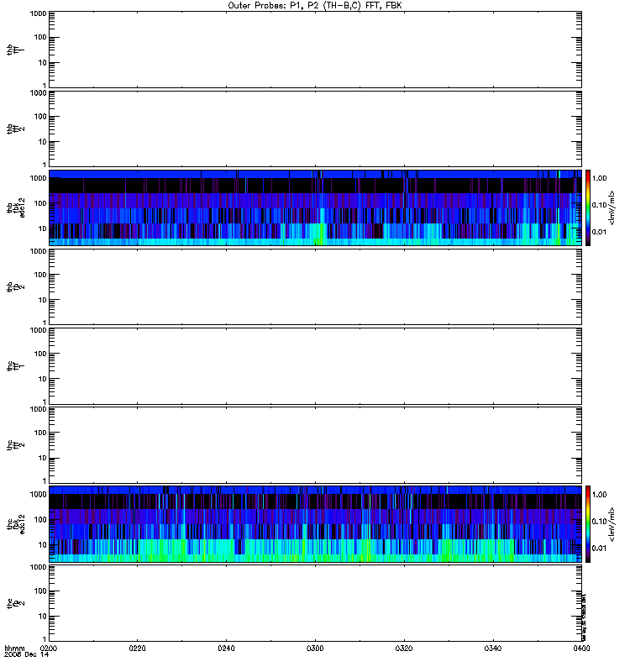Click the 0.01 label on thb color bar
This screenshot has height=672, width=630.
click(600, 233)
